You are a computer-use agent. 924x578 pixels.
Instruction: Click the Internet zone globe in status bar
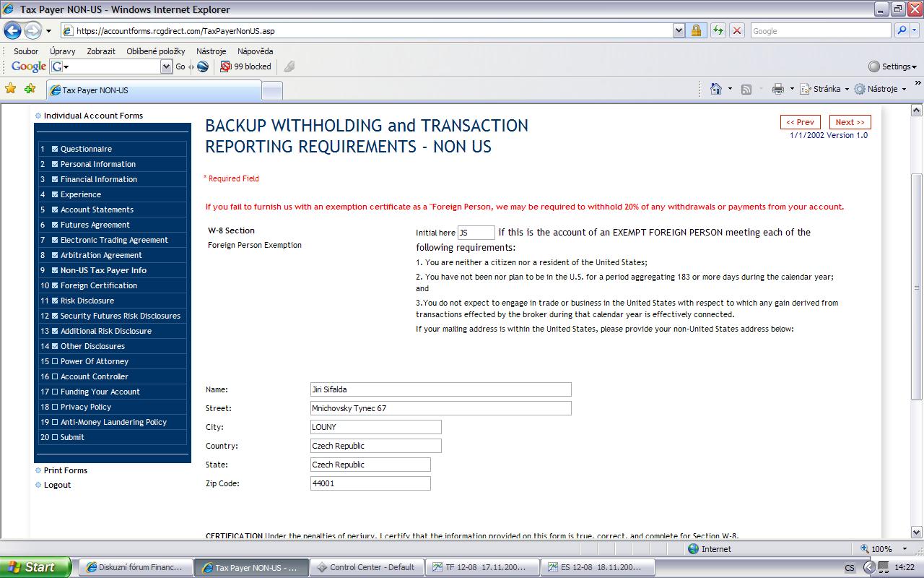click(x=694, y=549)
